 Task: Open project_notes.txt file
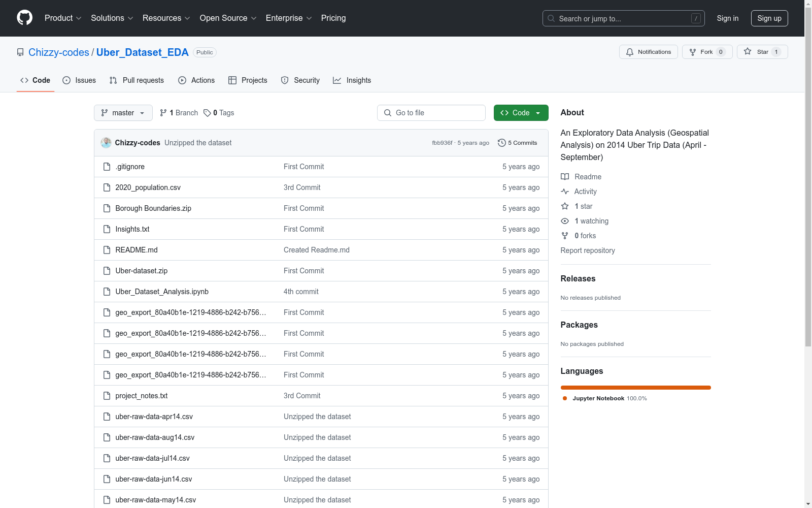point(142,396)
